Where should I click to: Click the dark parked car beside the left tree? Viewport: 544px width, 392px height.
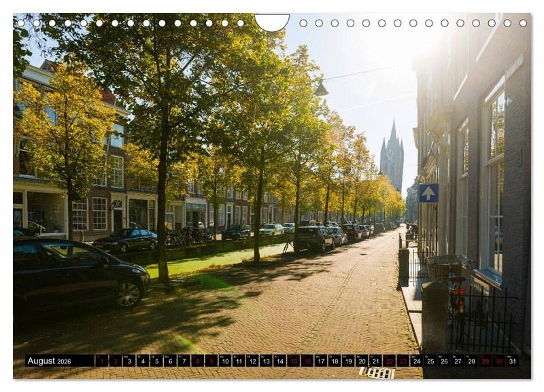point(126,240)
